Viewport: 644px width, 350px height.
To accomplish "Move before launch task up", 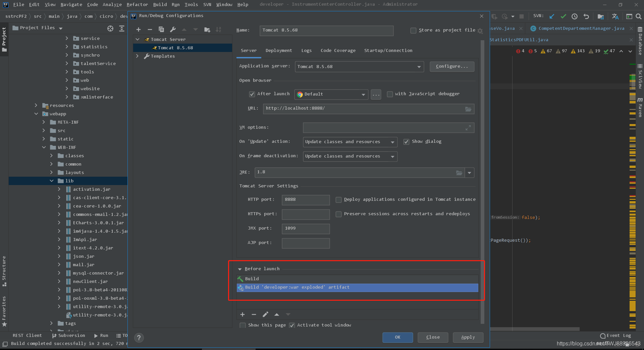I will tap(277, 314).
